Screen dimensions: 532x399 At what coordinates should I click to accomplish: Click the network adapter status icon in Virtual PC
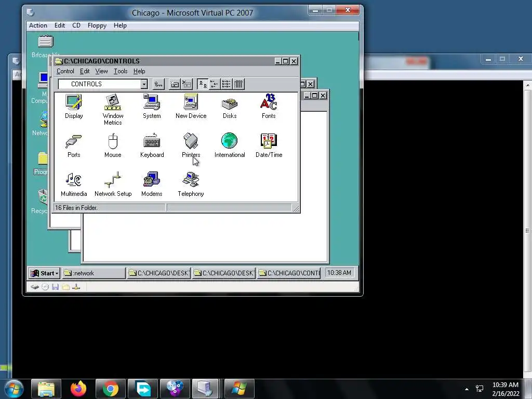tap(76, 287)
